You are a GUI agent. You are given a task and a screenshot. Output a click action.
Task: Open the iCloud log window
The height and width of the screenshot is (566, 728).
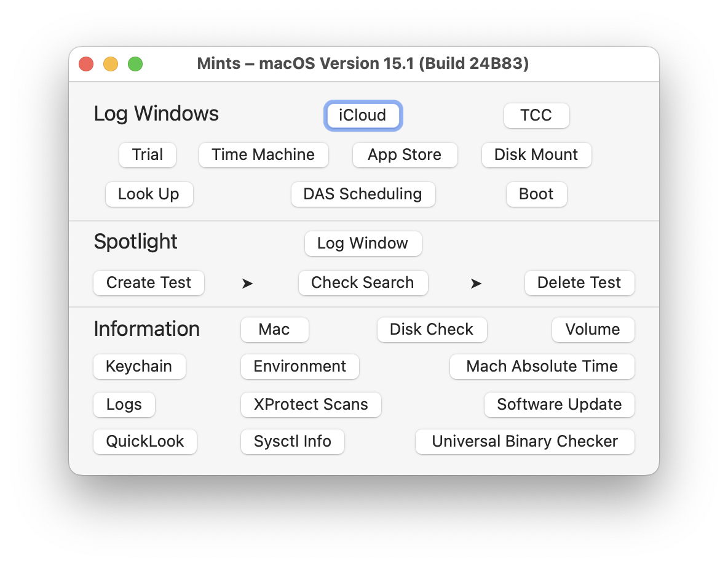point(363,116)
